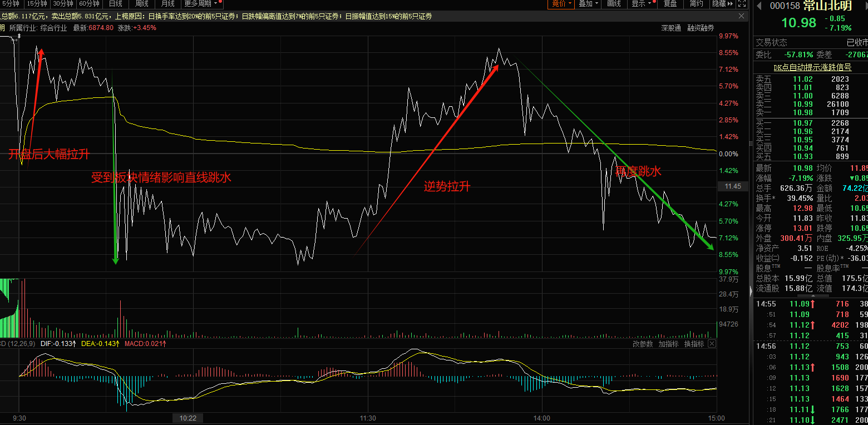Open the 日线 daily chart tab
868x425 pixels.
click(x=116, y=3)
